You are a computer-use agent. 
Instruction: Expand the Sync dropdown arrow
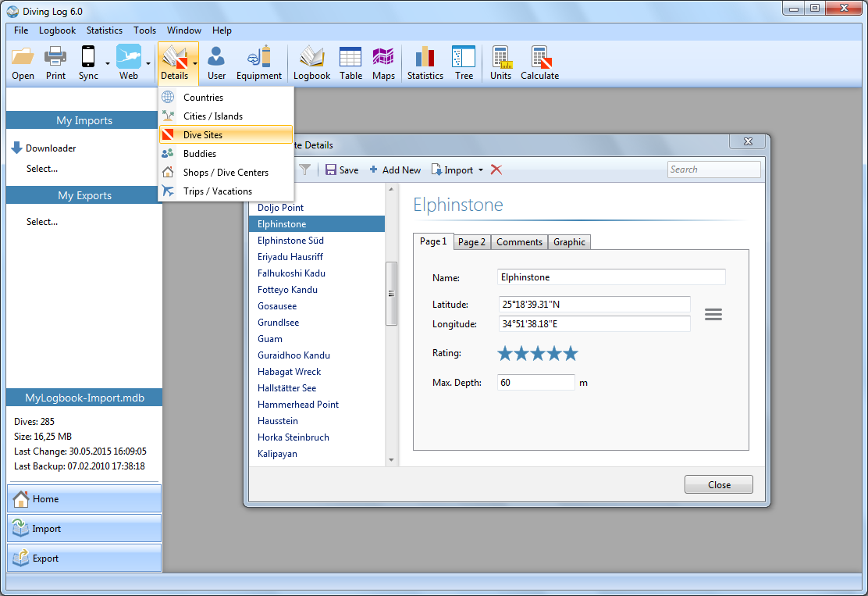[108, 64]
